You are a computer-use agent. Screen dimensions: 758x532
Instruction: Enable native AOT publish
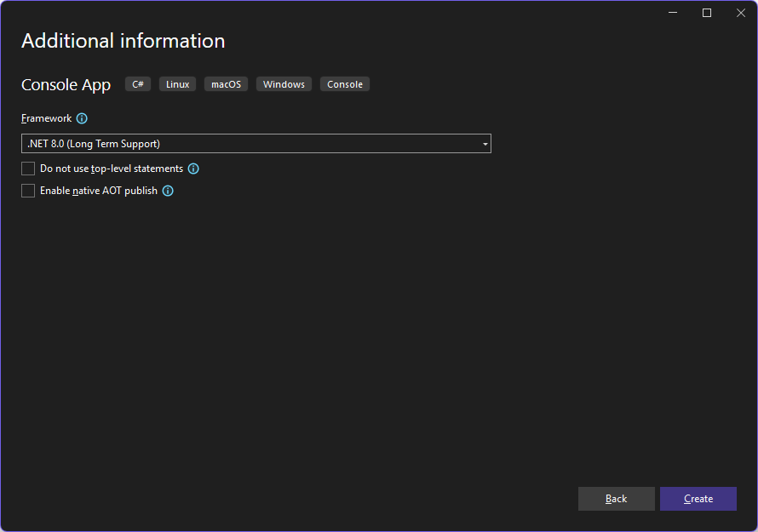coord(27,191)
